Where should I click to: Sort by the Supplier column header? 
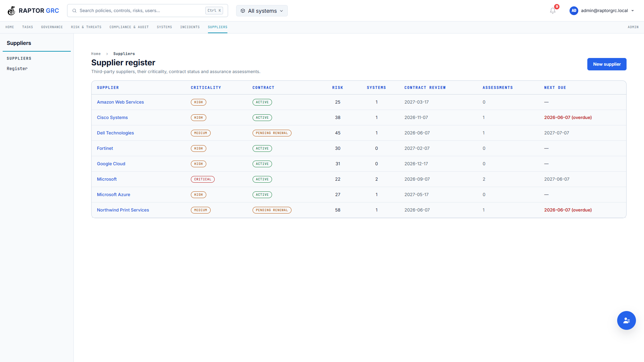pos(108,88)
